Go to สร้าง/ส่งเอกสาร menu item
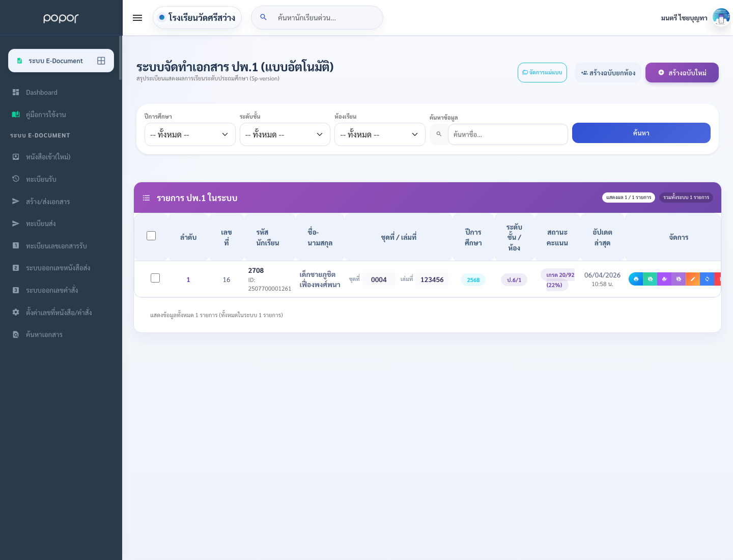 click(48, 202)
